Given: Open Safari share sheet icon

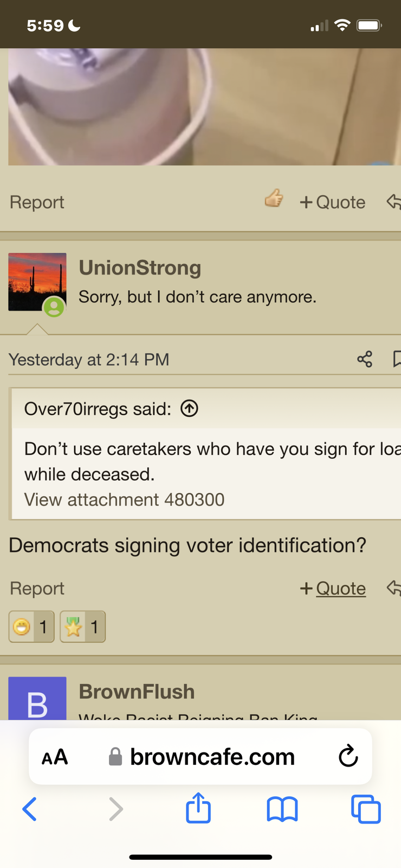Looking at the screenshot, I should click(x=198, y=808).
